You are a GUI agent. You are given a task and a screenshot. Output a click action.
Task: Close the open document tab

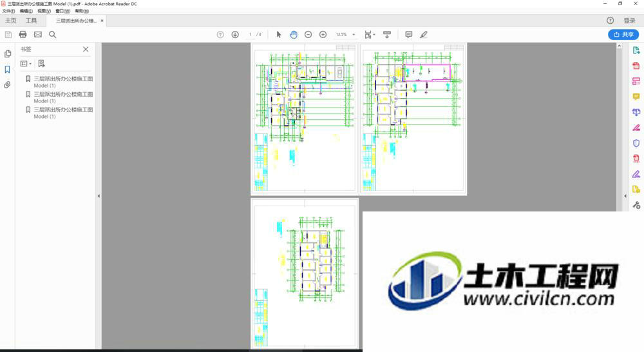click(x=102, y=21)
